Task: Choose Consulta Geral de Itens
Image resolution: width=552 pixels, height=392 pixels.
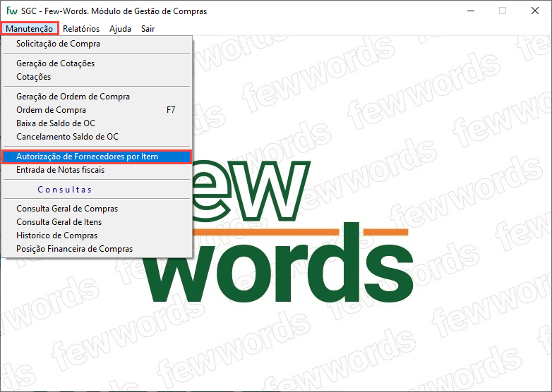Action: click(x=97, y=222)
